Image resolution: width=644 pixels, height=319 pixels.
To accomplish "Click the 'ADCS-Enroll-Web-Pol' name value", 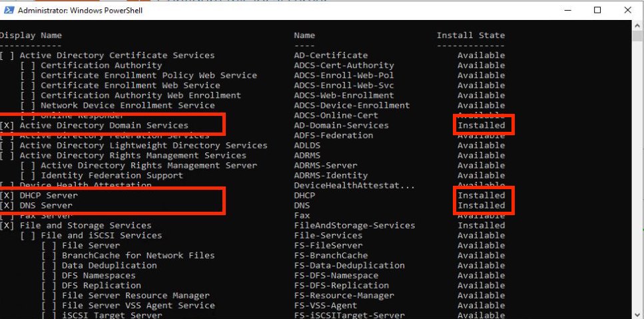I will (x=344, y=75).
